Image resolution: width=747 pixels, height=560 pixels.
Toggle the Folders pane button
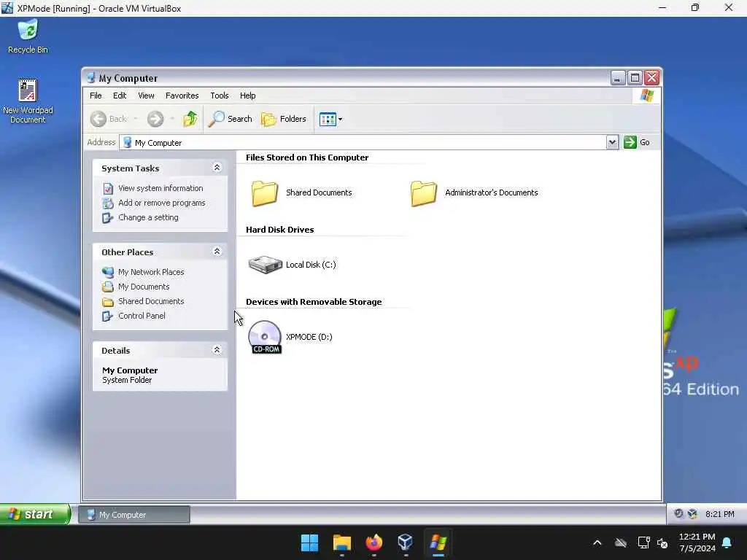[x=284, y=119]
